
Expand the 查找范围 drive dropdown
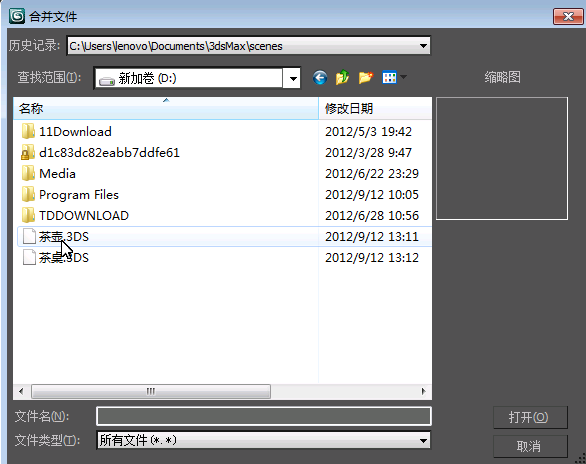[293, 78]
